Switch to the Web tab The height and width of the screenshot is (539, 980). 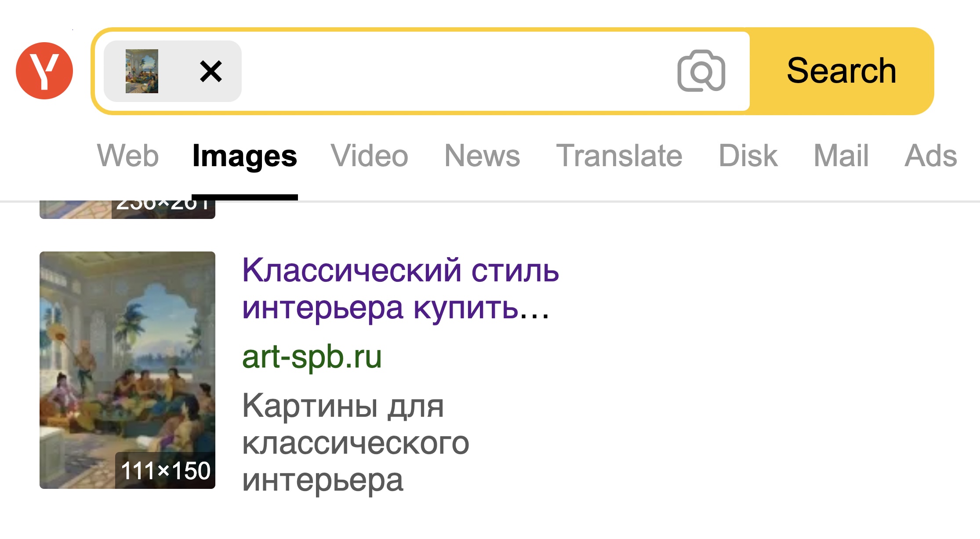click(128, 156)
